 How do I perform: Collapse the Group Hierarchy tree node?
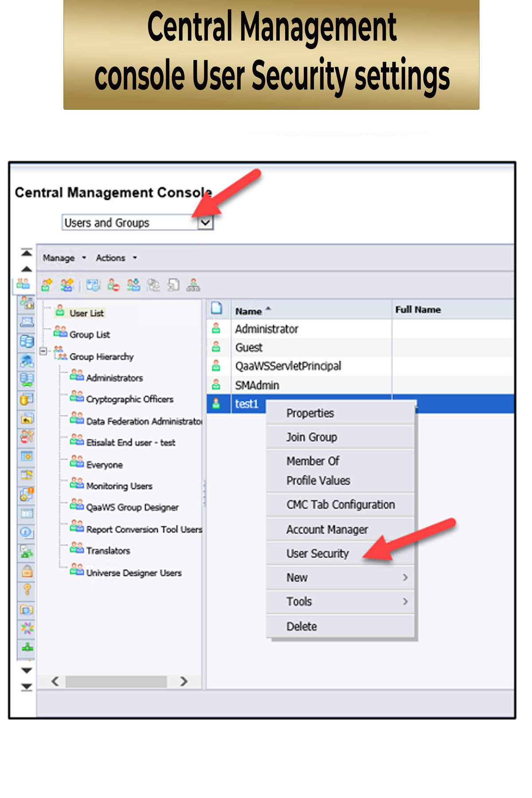[x=43, y=351]
